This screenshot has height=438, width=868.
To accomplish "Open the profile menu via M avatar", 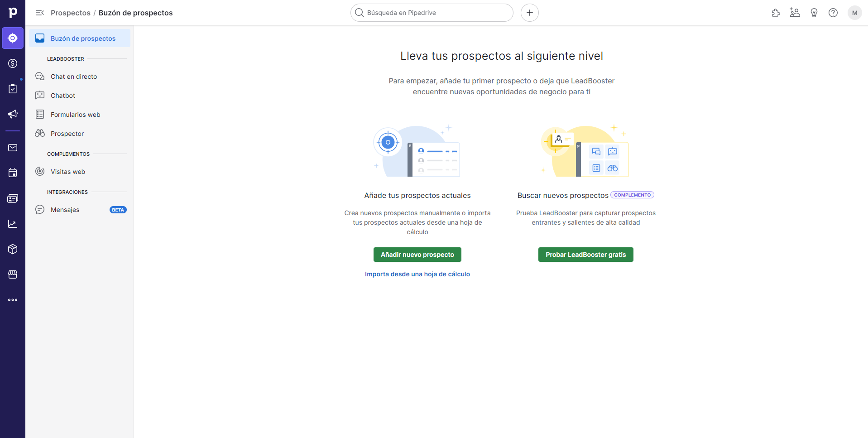I will pyautogui.click(x=854, y=13).
